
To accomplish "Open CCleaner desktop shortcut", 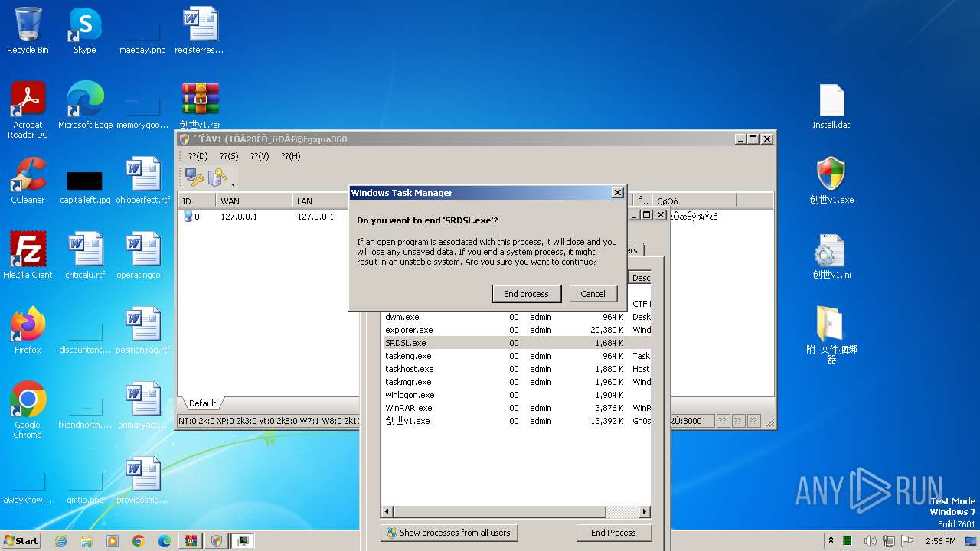I will [x=28, y=181].
